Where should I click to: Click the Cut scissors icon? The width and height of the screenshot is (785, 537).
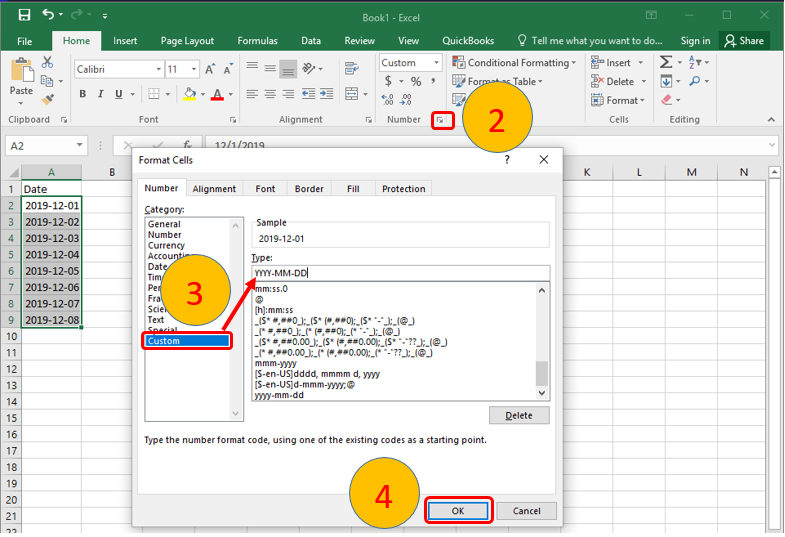click(x=47, y=63)
